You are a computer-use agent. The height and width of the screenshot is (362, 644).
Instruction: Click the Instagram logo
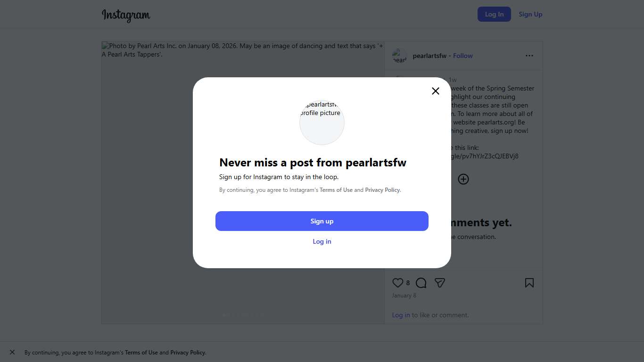click(126, 15)
